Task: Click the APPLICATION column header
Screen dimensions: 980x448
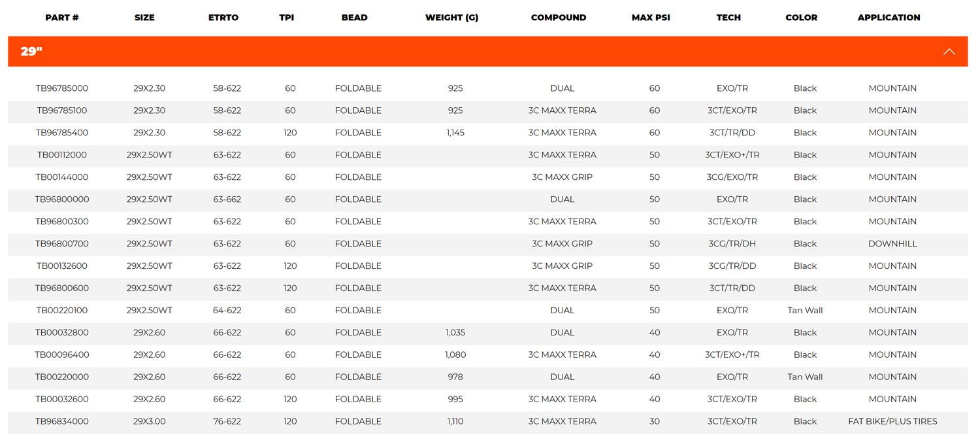Action: click(x=889, y=18)
